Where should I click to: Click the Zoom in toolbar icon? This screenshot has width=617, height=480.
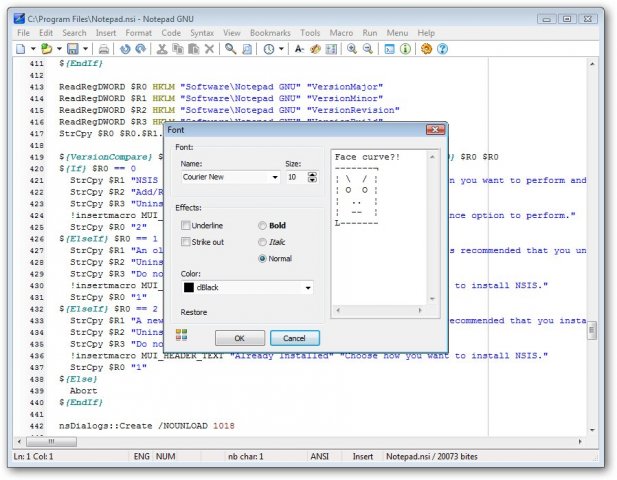click(x=351, y=48)
